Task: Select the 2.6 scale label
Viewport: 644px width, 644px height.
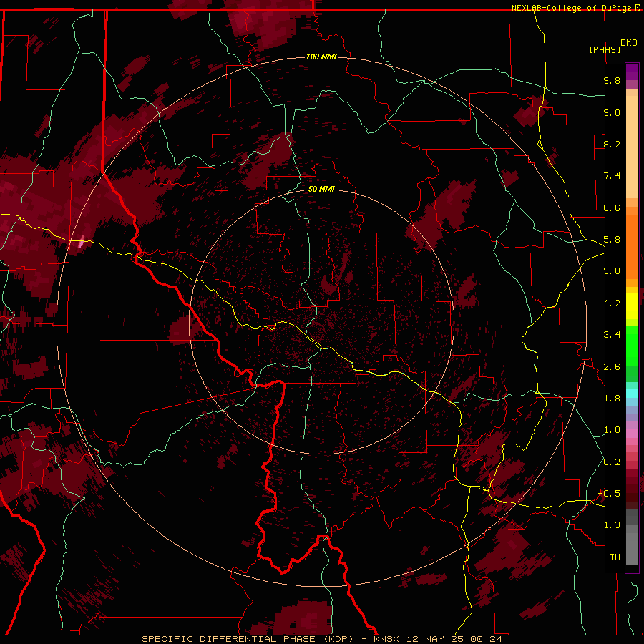Action: [612, 367]
